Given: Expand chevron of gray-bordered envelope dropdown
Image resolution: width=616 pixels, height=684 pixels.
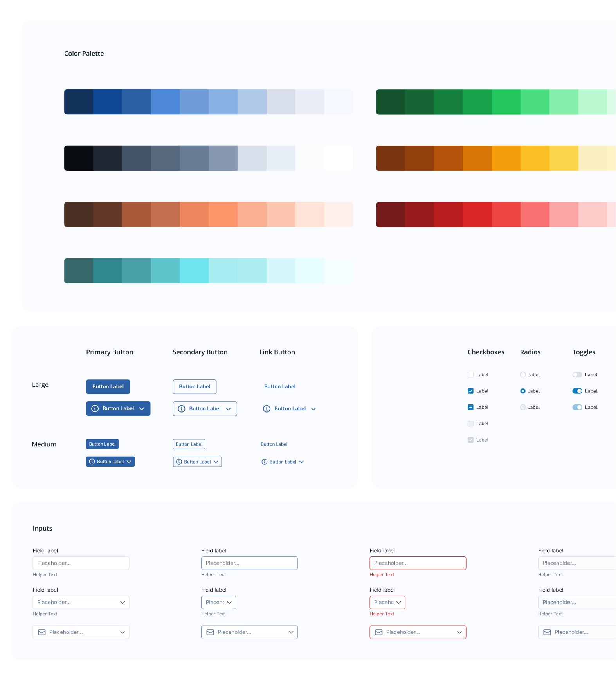Looking at the screenshot, I should (x=122, y=632).
